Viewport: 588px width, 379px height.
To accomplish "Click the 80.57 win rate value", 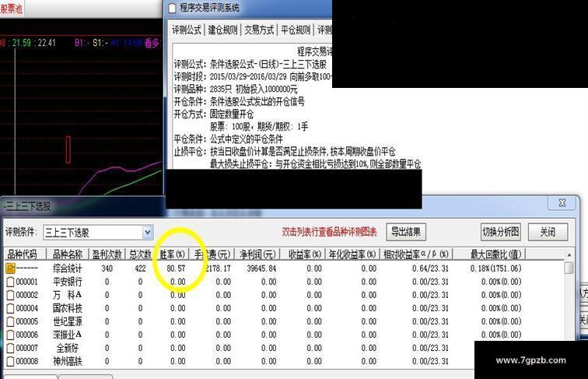I will [176, 268].
